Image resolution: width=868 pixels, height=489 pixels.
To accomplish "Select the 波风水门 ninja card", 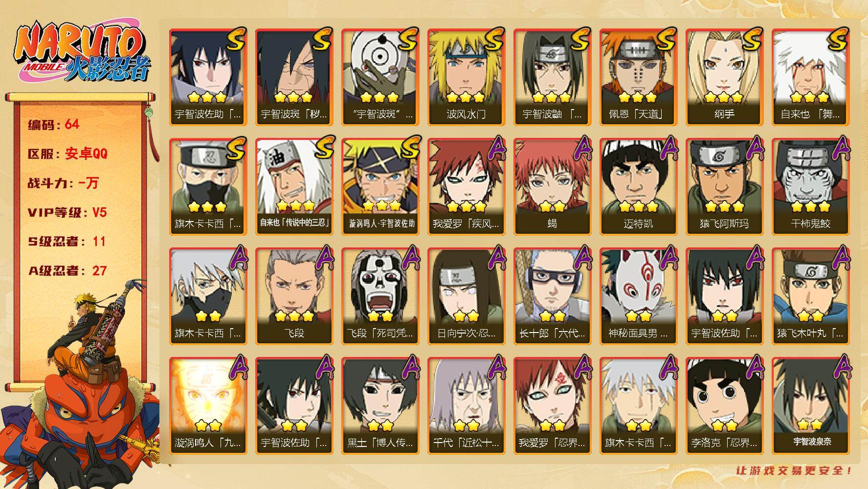I will [466, 77].
